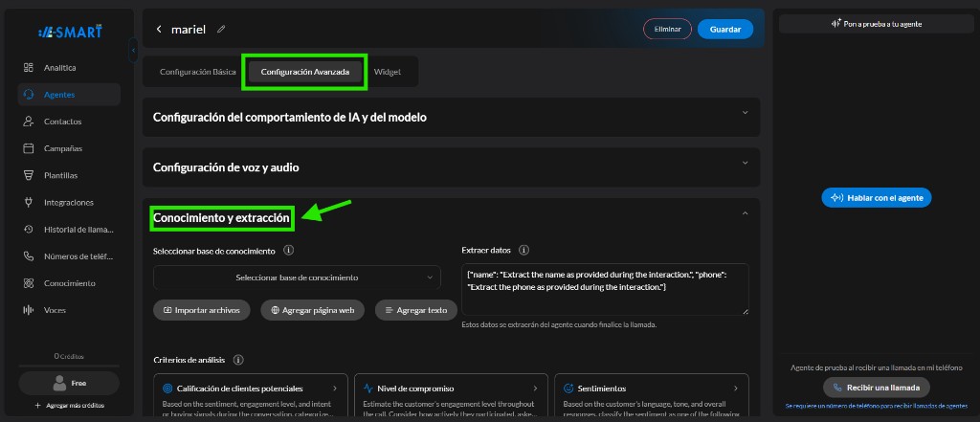Select the Agentes headset icon
The height and width of the screenshot is (422, 980).
pyautogui.click(x=28, y=95)
